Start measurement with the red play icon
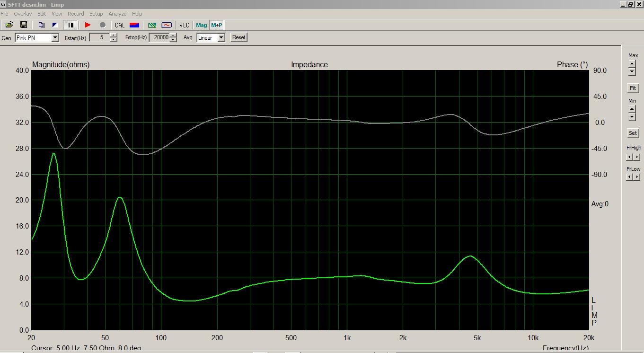Screen dimensions: 644x353 pos(88,25)
